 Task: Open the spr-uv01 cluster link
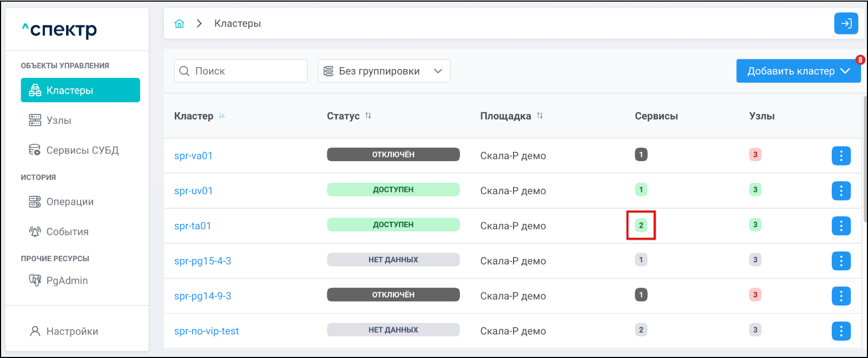(x=193, y=191)
